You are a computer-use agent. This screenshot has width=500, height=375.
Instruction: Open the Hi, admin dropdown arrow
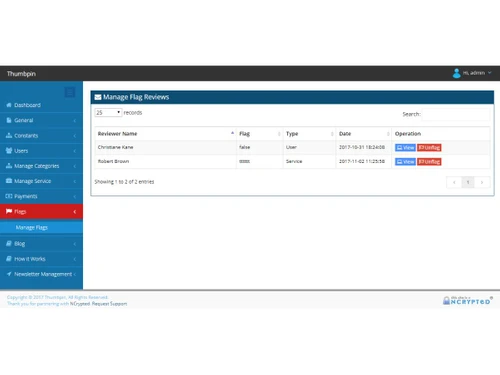[x=489, y=73]
